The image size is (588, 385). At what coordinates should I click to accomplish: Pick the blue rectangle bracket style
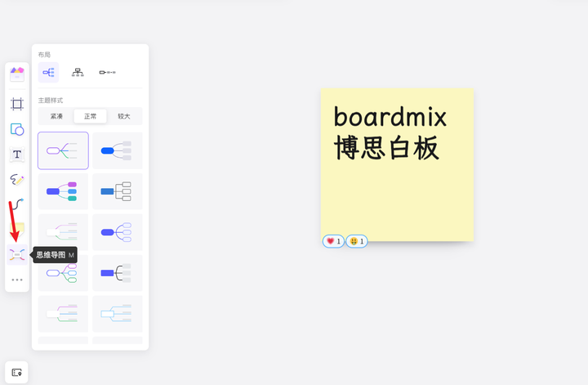tap(118, 191)
